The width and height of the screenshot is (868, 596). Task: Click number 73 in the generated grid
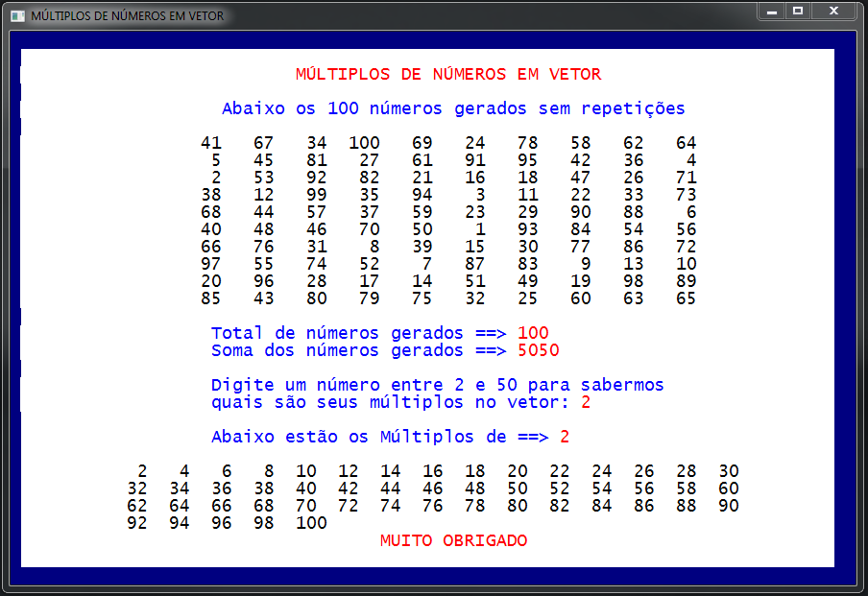pos(687,195)
